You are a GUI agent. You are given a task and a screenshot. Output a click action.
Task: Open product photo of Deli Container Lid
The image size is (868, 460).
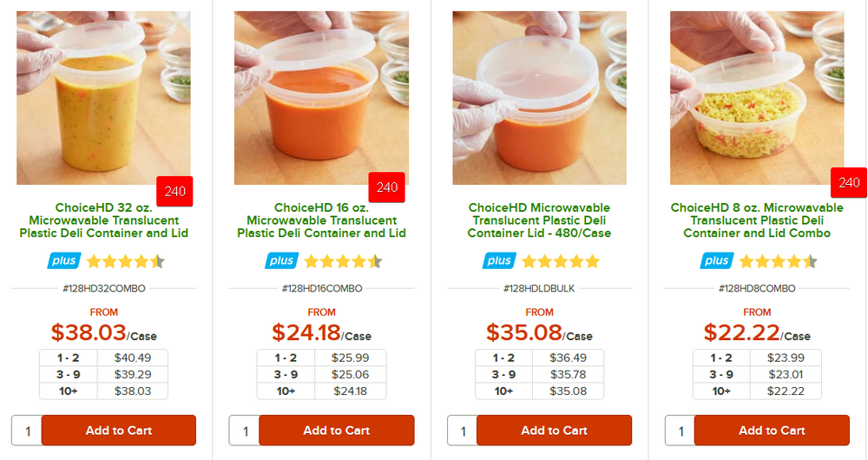pos(539,97)
